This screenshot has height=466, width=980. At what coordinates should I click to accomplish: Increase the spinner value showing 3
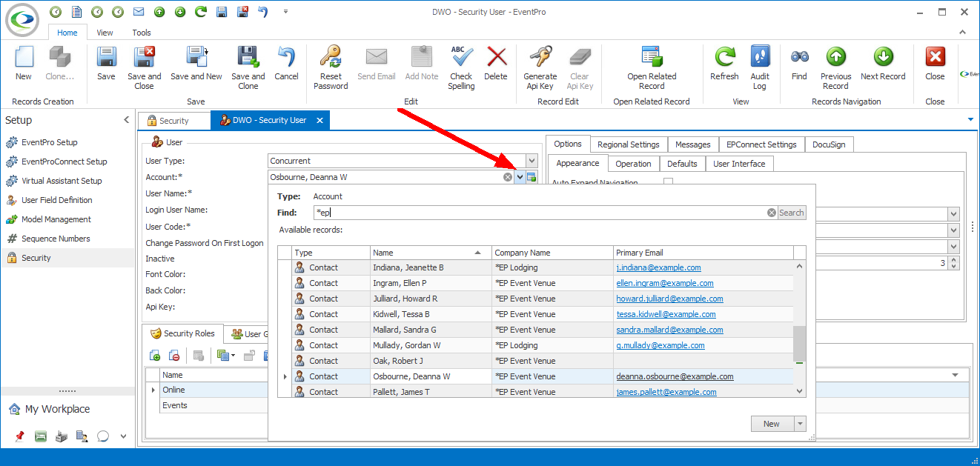pyautogui.click(x=953, y=260)
